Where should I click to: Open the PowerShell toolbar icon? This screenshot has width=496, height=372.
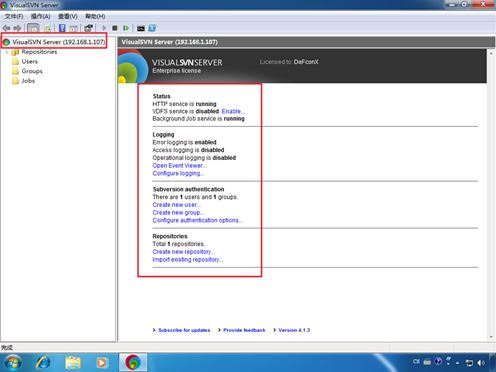152,28
